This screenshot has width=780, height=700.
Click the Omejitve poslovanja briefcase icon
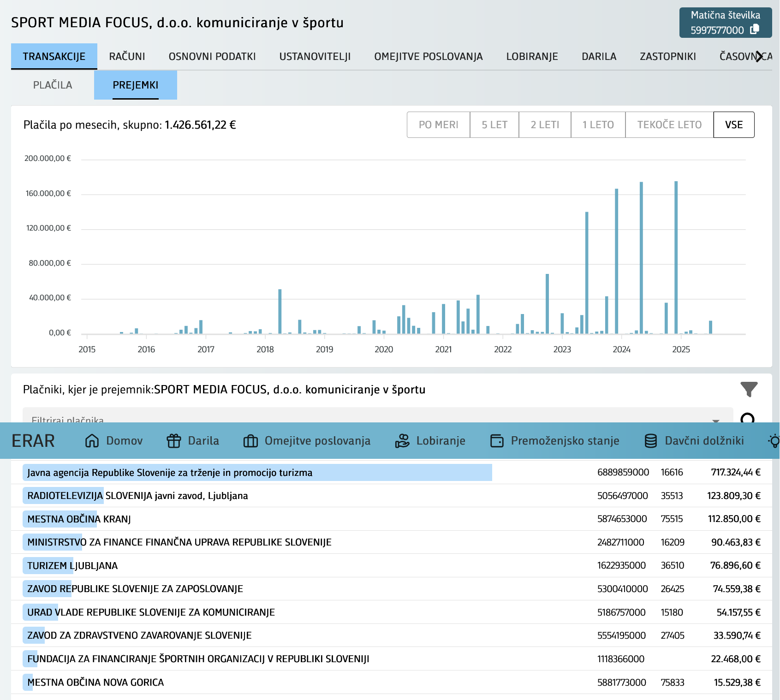point(250,441)
